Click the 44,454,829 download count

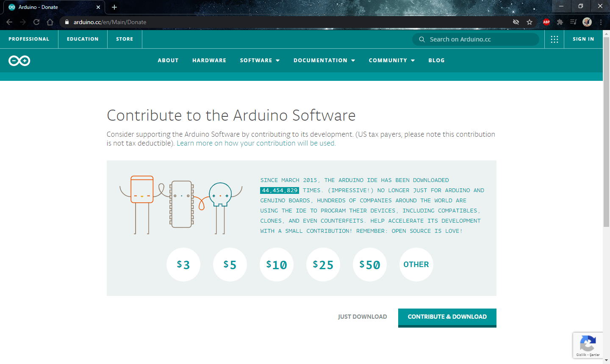click(280, 190)
